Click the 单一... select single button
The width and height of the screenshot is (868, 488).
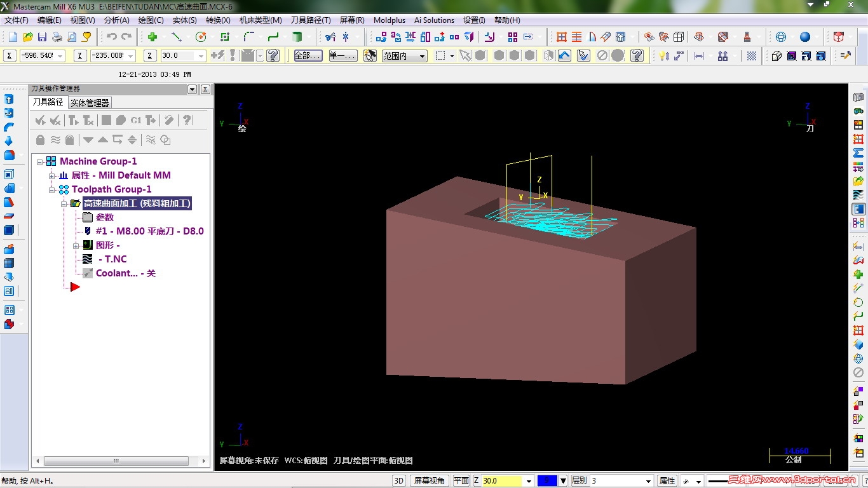[x=343, y=56]
